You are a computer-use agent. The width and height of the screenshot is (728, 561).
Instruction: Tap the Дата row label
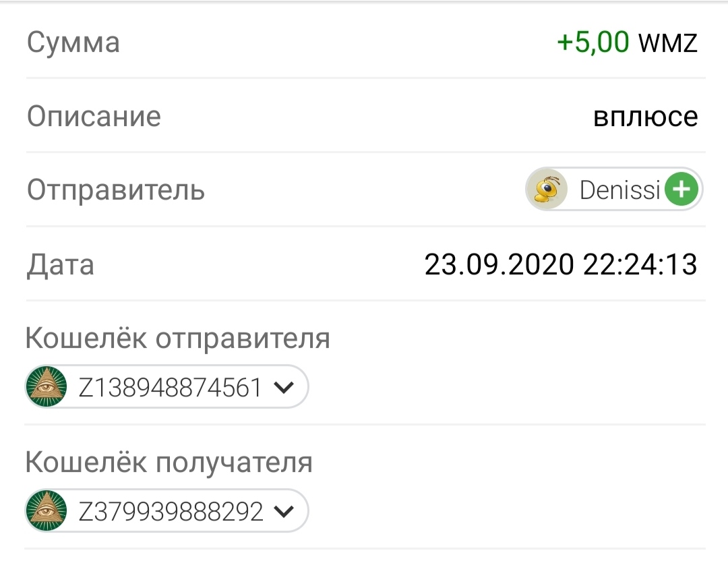click(61, 265)
